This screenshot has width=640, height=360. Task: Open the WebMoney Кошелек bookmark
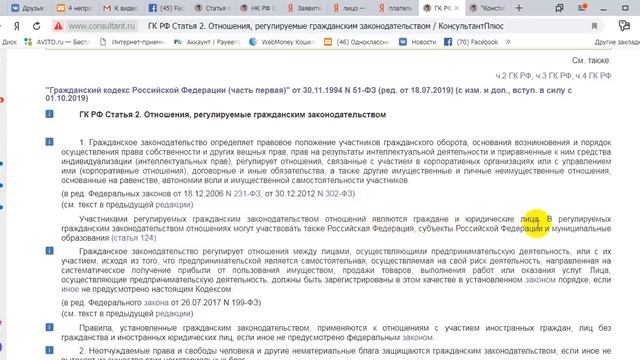coord(282,42)
